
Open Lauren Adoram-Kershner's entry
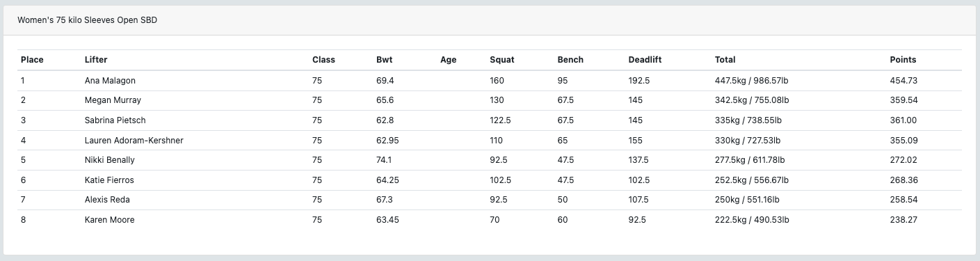coord(134,141)
